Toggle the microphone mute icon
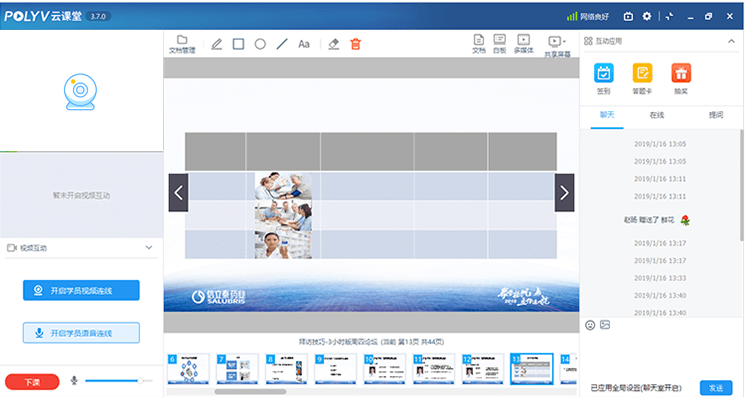The height and width of the screenshot is (411, 750). click(74, 381)
